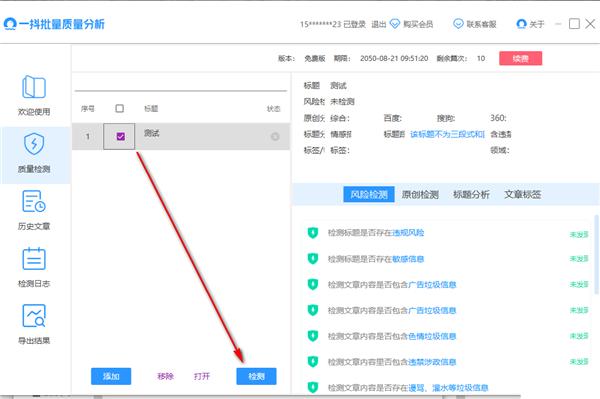
Task: Select the 测试 title in row 1
Action: [152, 133]
